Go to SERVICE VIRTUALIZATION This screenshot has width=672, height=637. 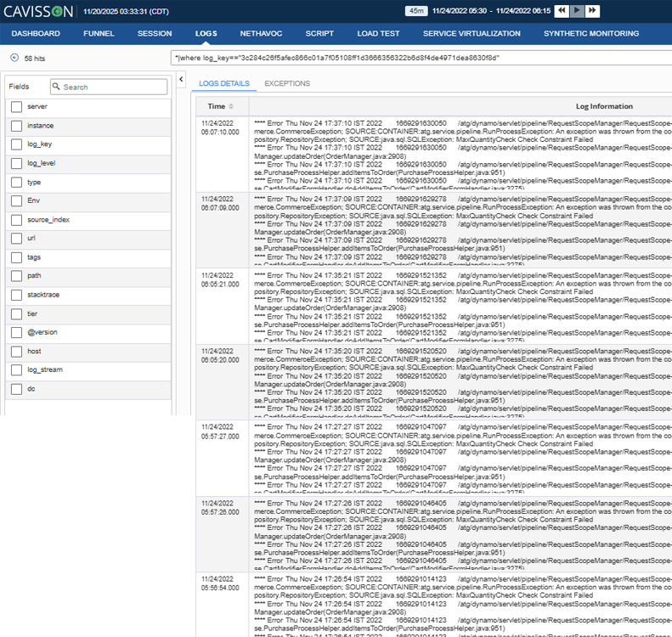click(x=472, y=33)
